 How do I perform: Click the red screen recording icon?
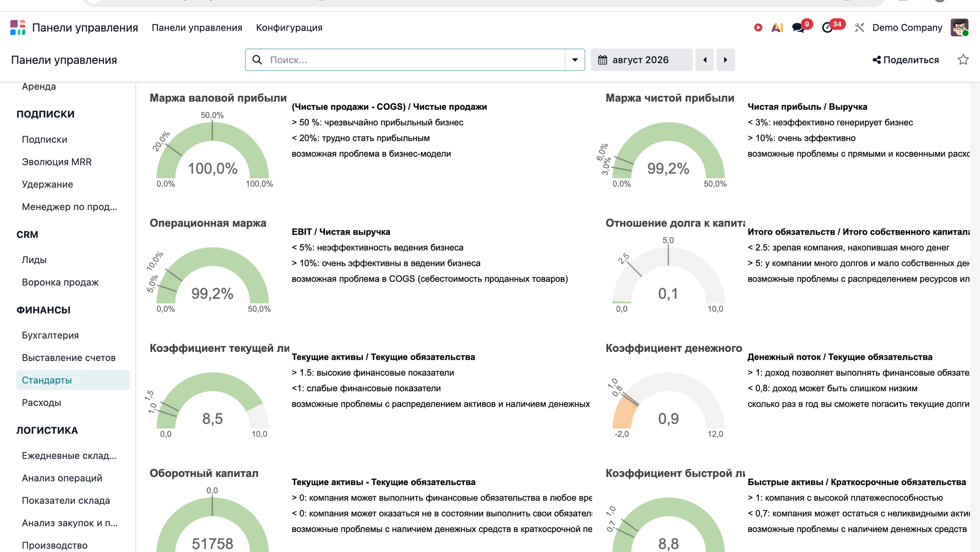pyautogui.click(x=758, y=27)
